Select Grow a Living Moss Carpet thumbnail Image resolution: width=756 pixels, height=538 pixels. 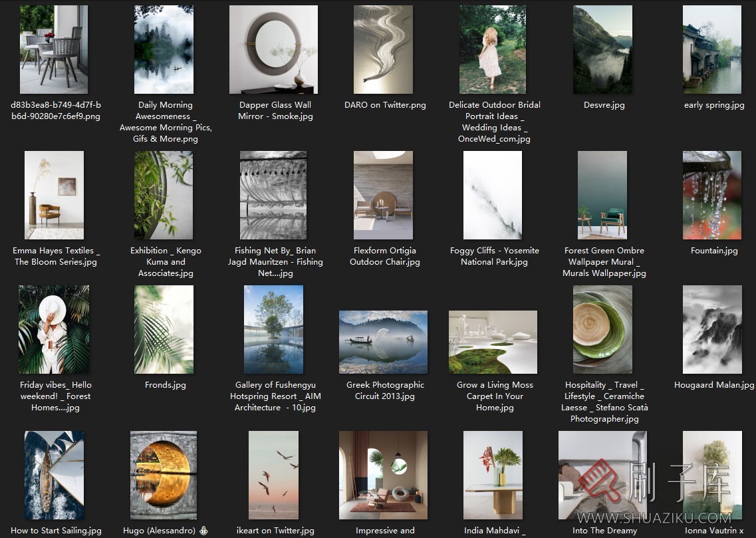click(493, 342)
